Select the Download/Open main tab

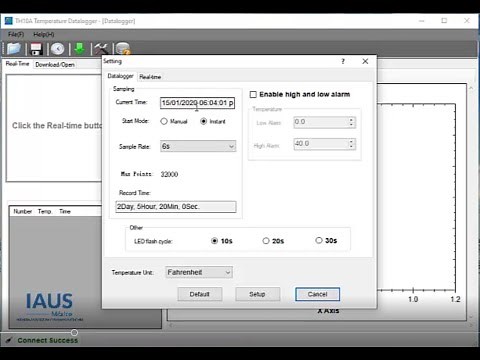(x=55, y=65)
